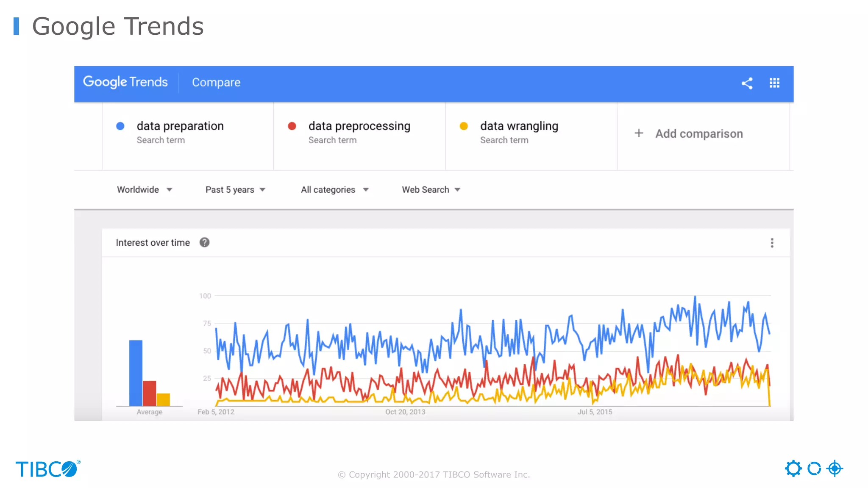Click the red Average bar
This screenshot has height=488, width=868.
pos(150,393)
